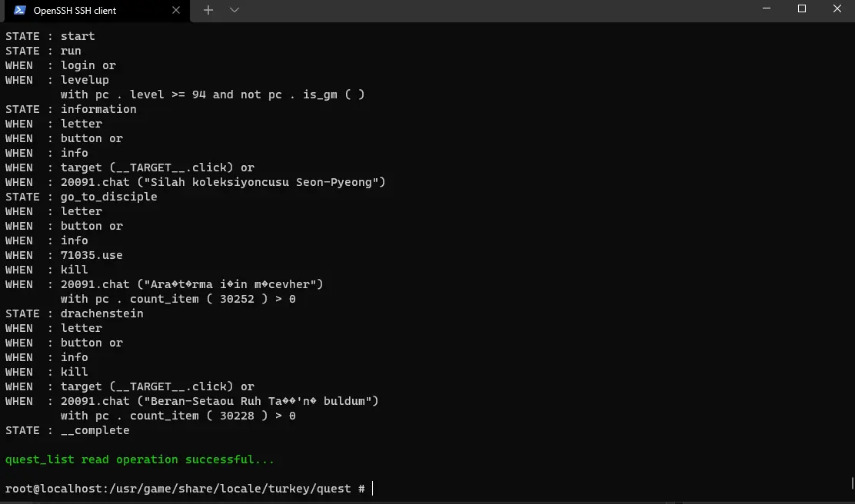This screenshot has height=504, width=855.
Task: Click the 'Silah koleksiyoncusu Seon-Pyeong' chat line
Action: (x=195, y=182)
